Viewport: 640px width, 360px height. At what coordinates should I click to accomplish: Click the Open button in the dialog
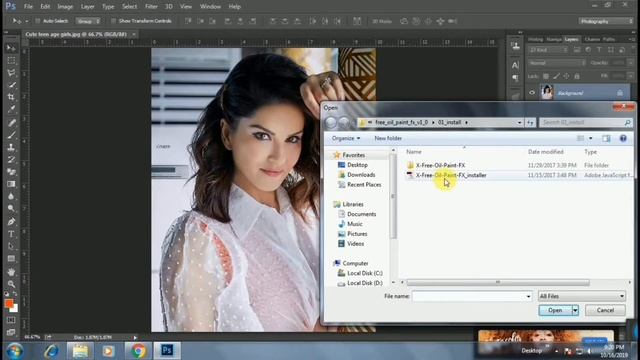555,310
